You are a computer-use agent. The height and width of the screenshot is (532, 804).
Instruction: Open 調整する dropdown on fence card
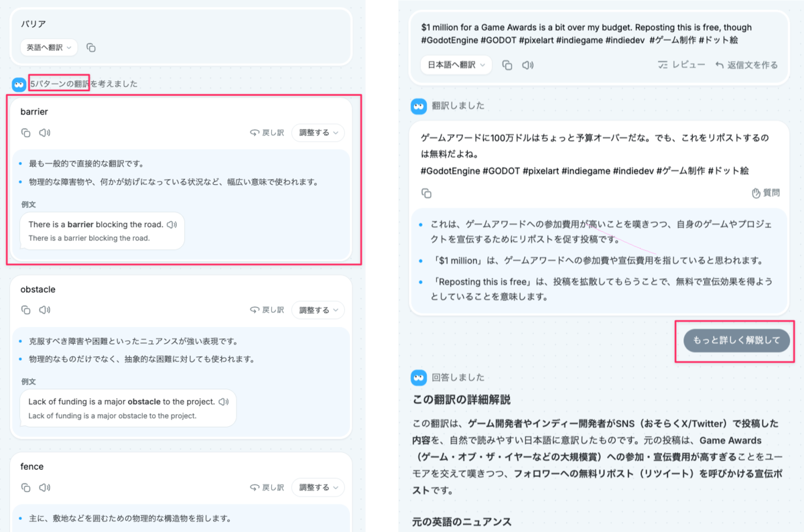click(x=318, y=487)
